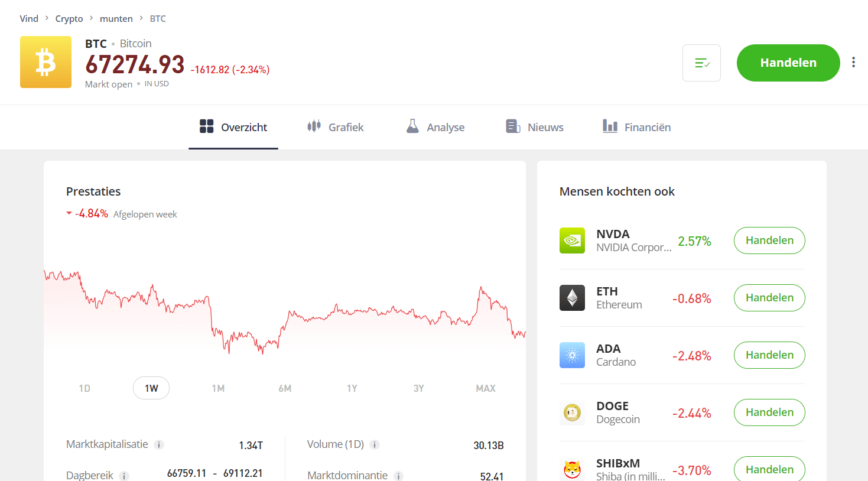868x481 pixels.
Task: Select the 6M chart range
Action: (285, 388)
